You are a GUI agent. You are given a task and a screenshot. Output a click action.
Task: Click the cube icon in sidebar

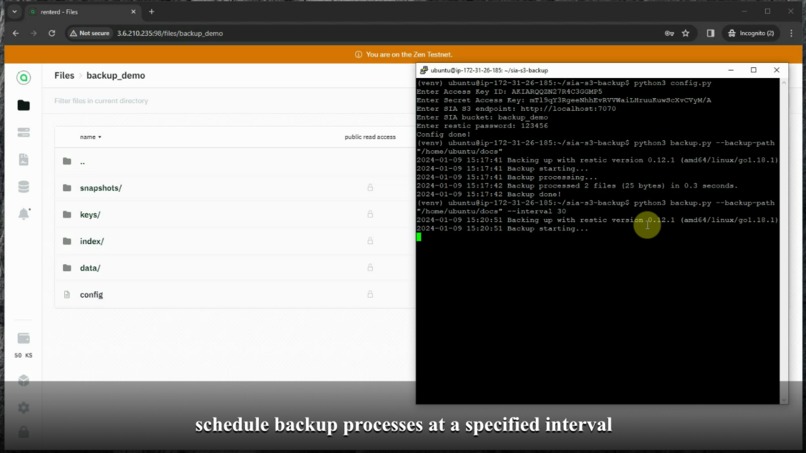[x=23, y=380]
